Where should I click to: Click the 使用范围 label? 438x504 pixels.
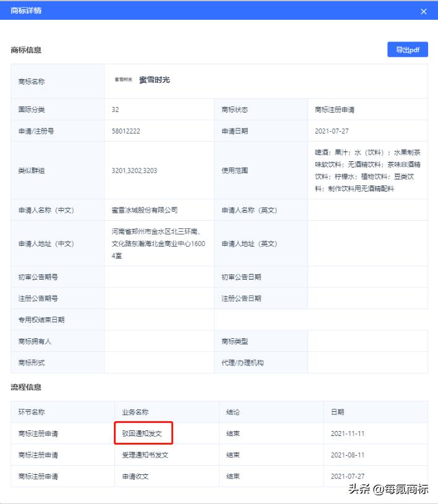point(234,170)
